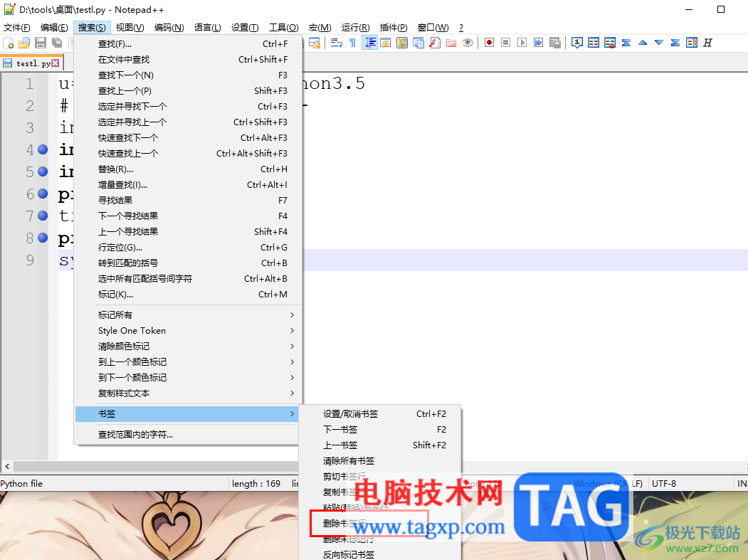Start macro recording with red dot icon

tap(489, 43)
